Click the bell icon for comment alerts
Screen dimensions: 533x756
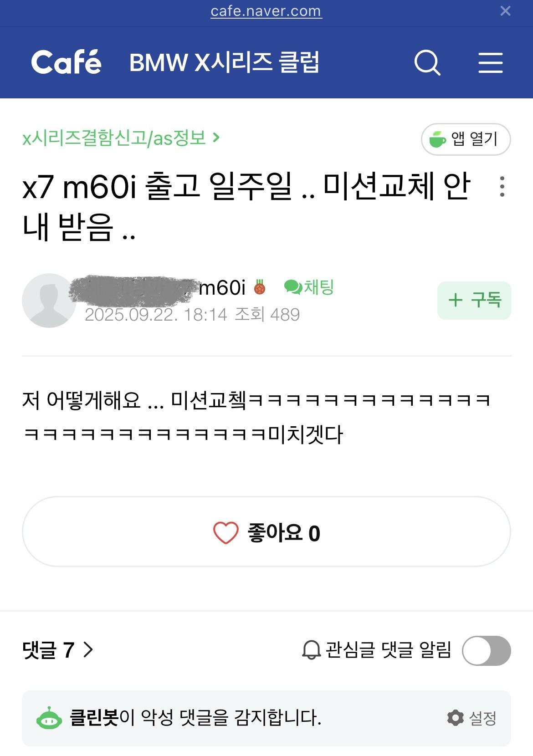(312, 650)
